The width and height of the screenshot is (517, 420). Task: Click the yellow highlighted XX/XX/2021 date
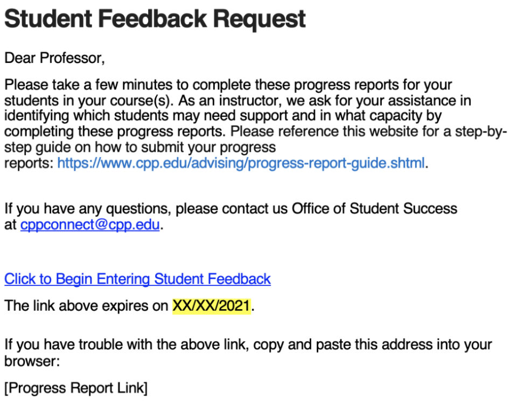click(x=211, y=306)
